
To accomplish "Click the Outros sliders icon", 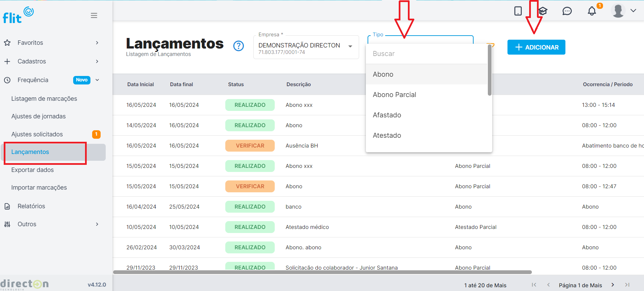I will [7, 224].
